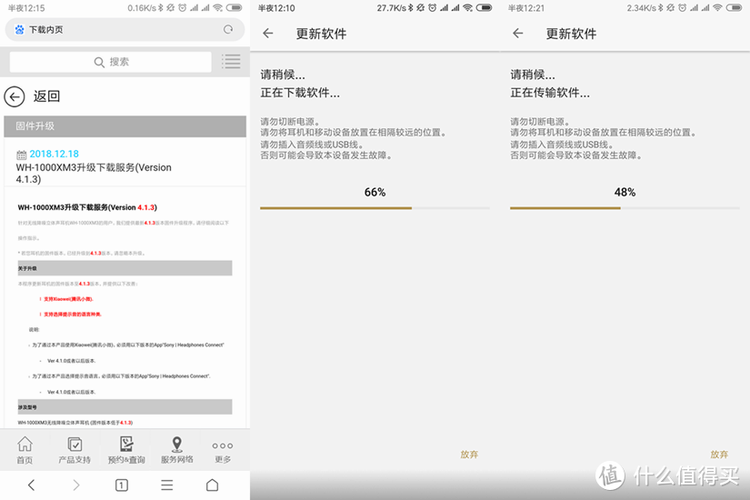The image size is (750, 500).
Task: Open the tab switcher showing 1
Action: click(x=121, y=485)
